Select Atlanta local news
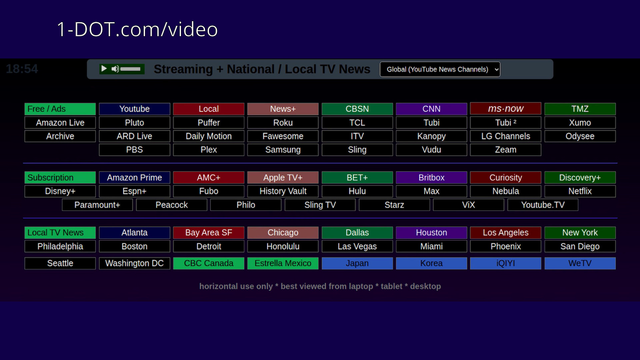640x360 pixels. [134, 233]
